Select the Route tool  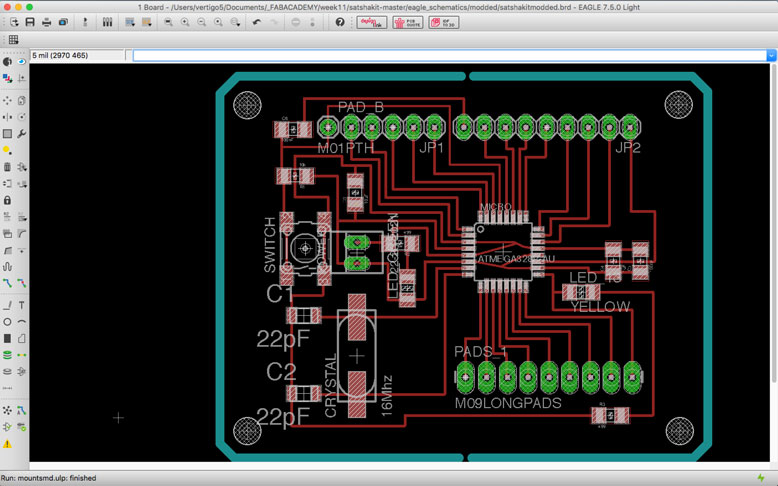[x=7, y=283]
